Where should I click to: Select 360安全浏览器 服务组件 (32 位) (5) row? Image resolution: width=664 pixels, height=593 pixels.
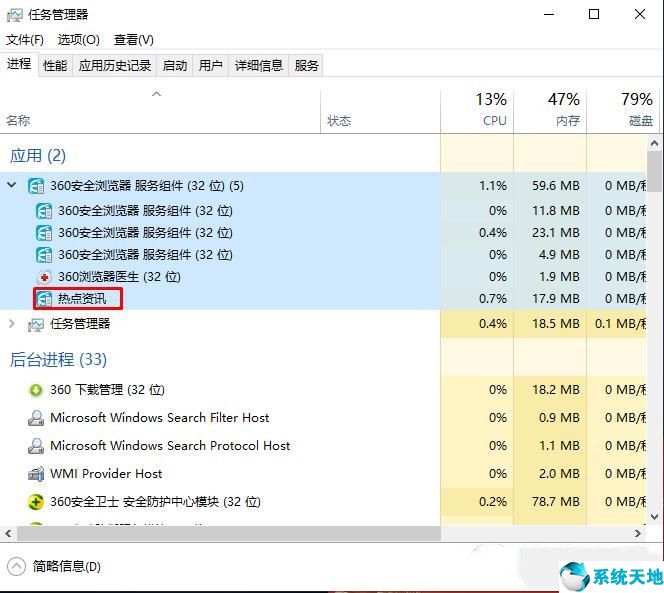(324, 186)
